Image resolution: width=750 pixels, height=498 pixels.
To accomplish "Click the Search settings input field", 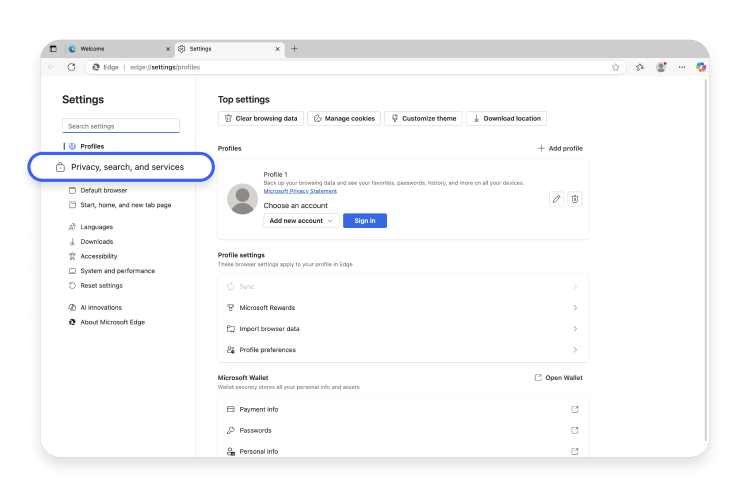I will pyautogui.click(x=120, y=126).
